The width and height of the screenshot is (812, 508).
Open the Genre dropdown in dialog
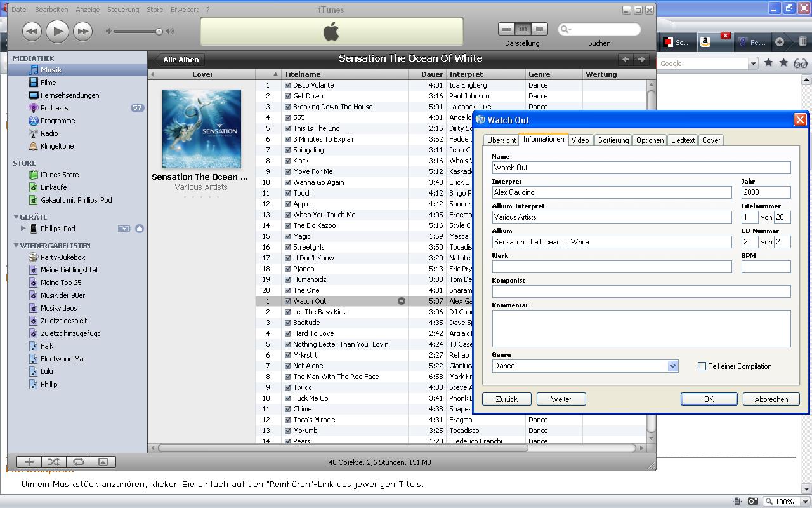pyautogui.click(x=672, y=366)
